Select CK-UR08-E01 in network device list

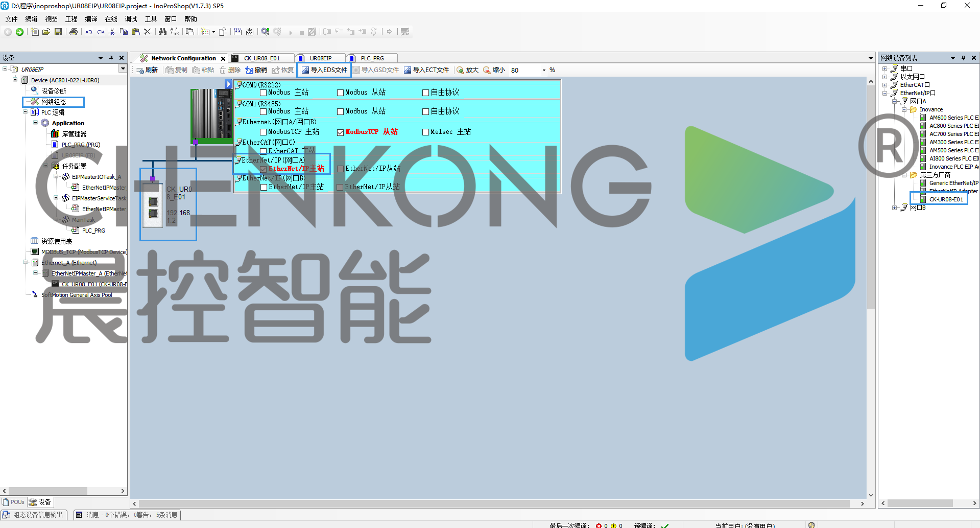tap(946, 199)
